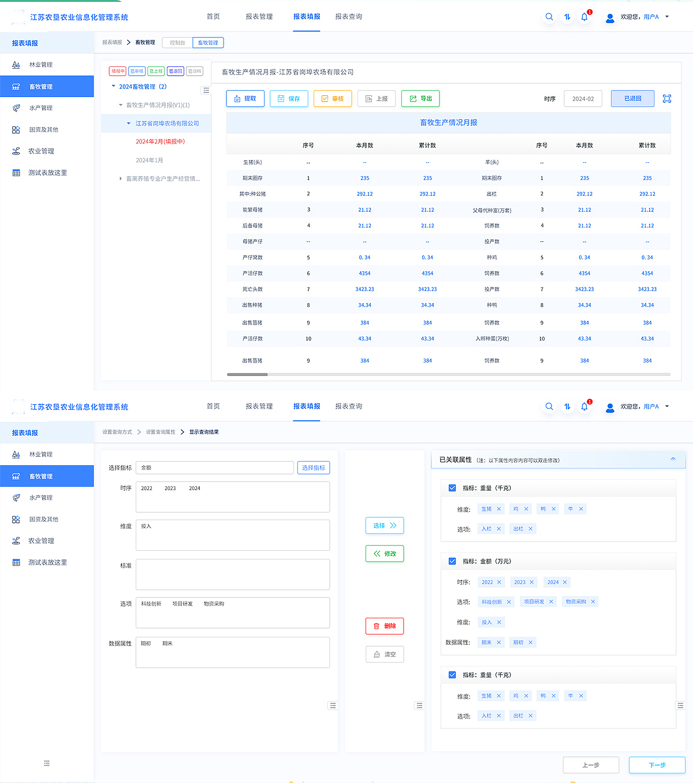
Task: Click the search icon in the query results screen
Action: (x=549, y=406)
